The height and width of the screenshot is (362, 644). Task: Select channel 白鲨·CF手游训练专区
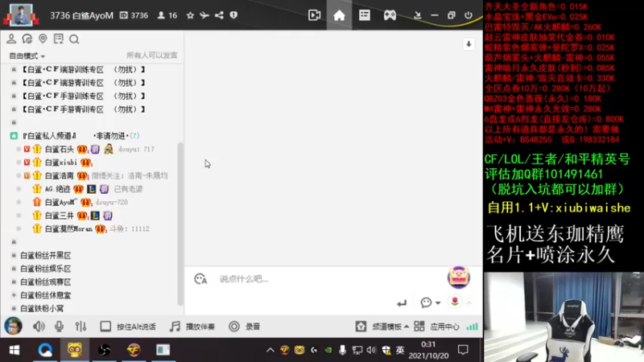(84, 96)
